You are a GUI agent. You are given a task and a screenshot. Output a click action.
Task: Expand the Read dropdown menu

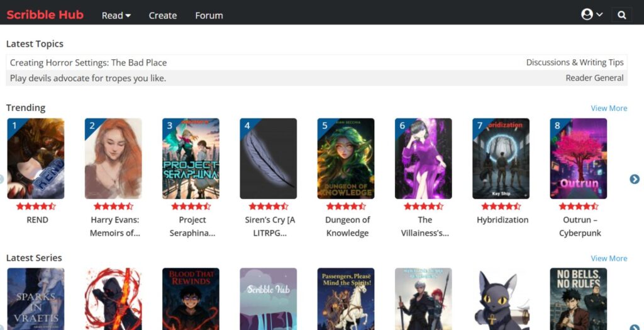coord(116,15)
